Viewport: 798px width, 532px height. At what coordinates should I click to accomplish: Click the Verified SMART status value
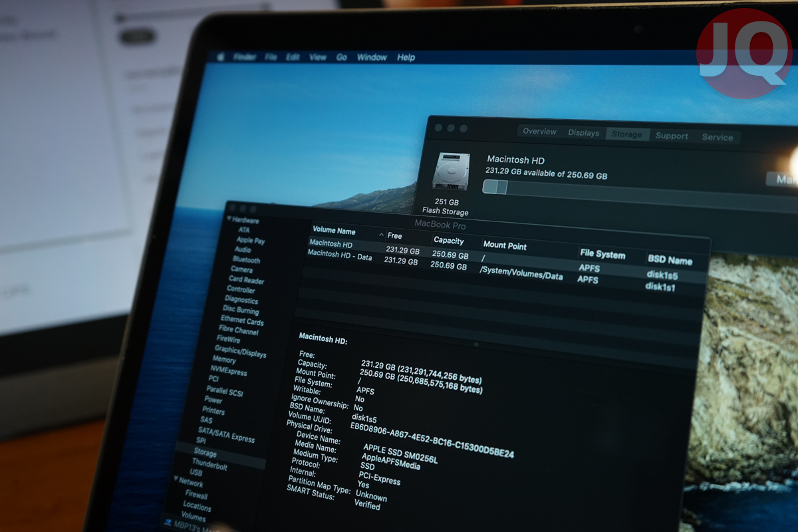pyautogui.click(x=367, y=505)
